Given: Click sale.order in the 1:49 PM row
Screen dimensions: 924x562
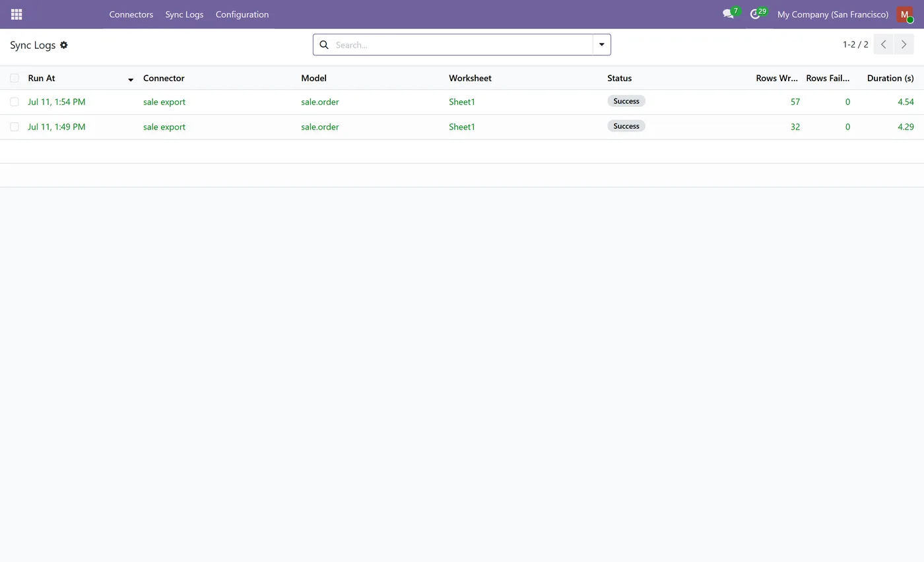Looking at the screenshot, I should (320, 127).
